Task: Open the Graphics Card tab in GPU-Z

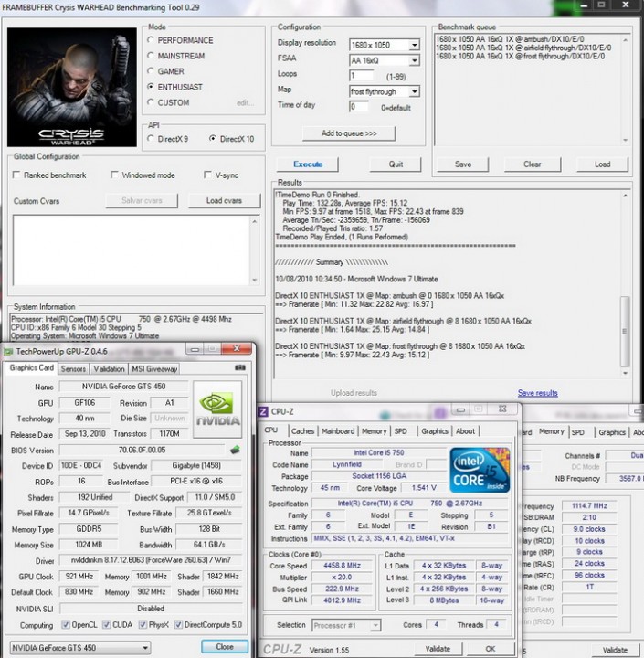Action: (31, 368)
